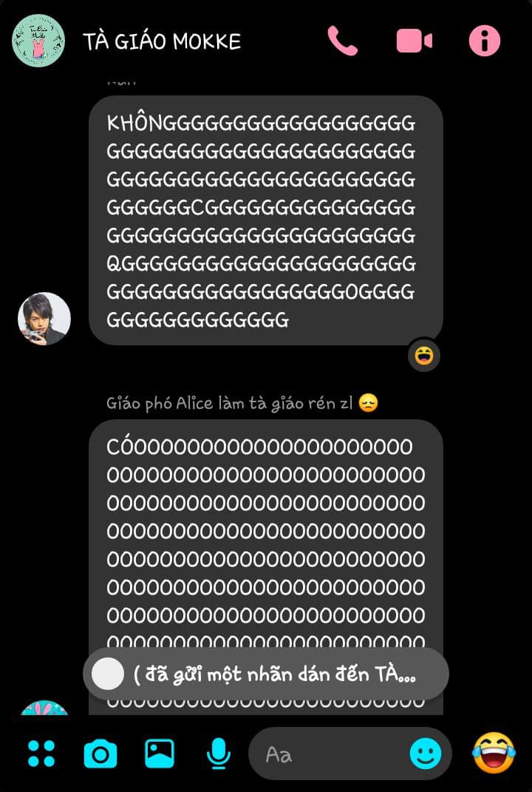
Task: Start a video call with the camera icon
Action: coord(414,41)
